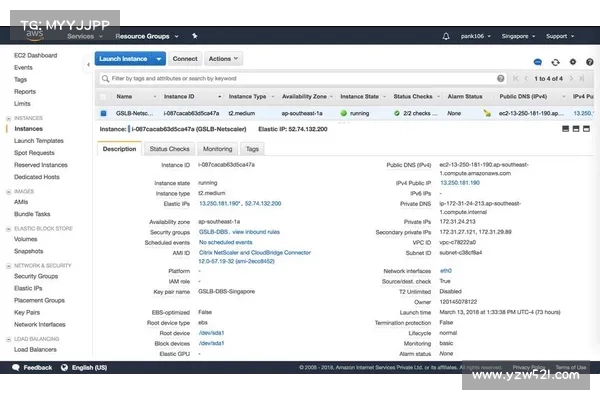
Task: Click the language globe icon
Action: 64,367
